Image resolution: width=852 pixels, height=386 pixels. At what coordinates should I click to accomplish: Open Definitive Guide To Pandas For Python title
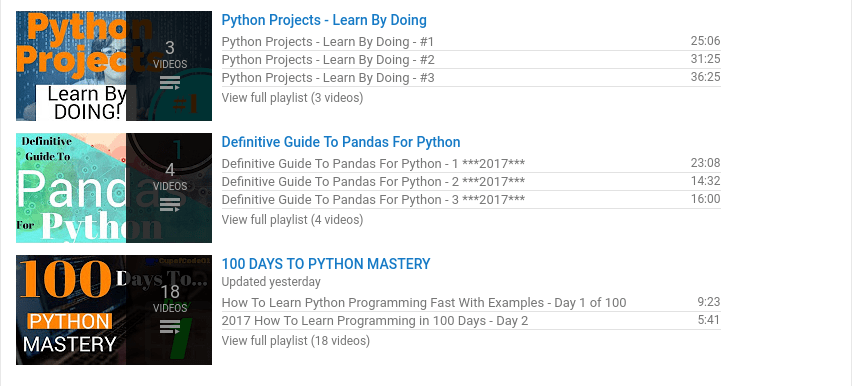[341, 142]
